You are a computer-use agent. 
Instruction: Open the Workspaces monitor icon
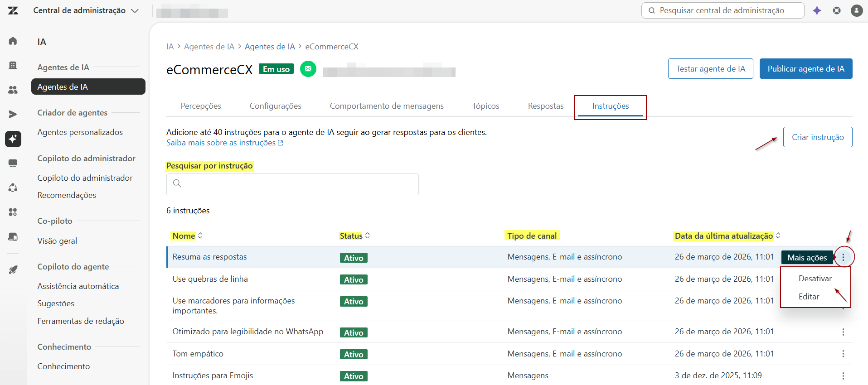[x=13, y=163]
